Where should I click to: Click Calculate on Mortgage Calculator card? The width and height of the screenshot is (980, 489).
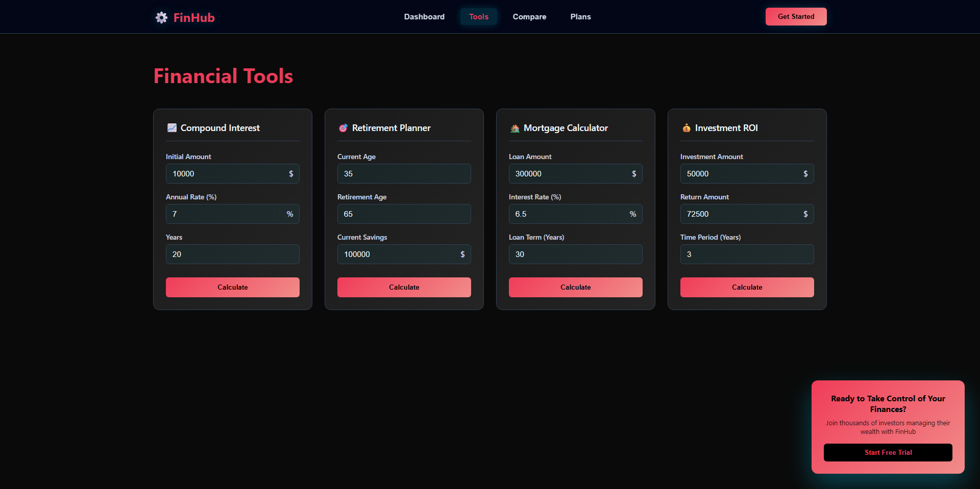(575, 287)
